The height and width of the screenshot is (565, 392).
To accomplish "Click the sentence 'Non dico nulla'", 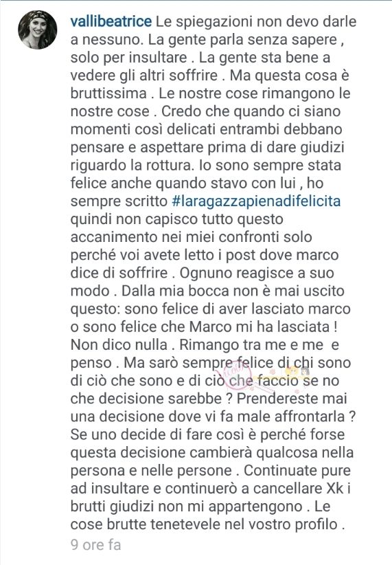I will pyautogui.click(x=119, y=345).
